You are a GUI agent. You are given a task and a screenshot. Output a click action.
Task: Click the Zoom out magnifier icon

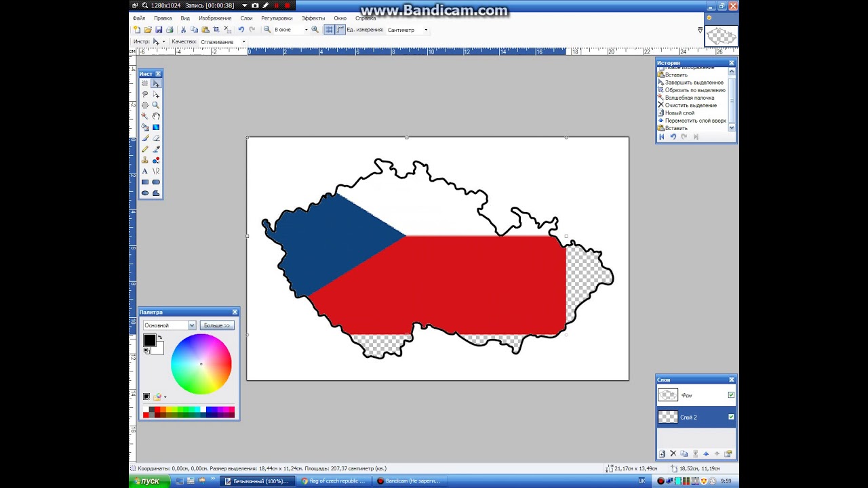[267, 30]
